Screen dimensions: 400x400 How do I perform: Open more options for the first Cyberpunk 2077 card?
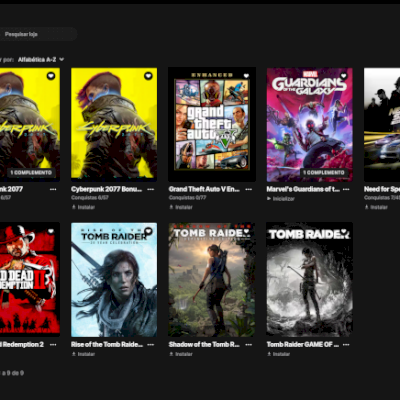pos(53,189)
